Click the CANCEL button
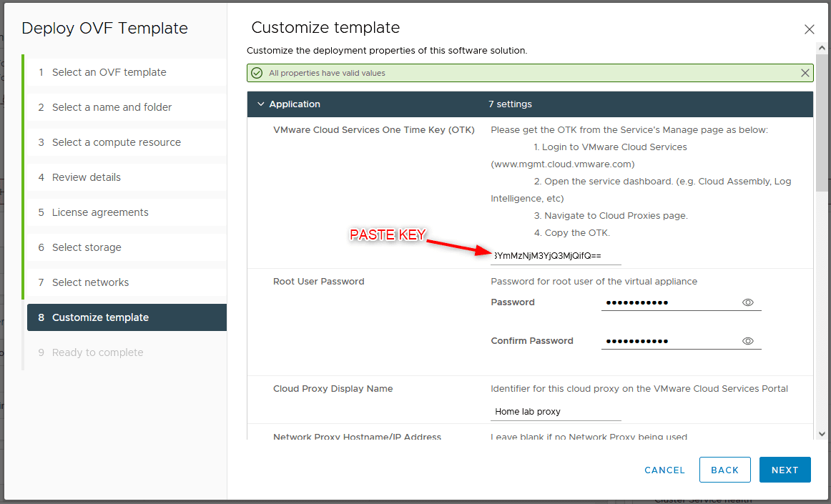 coord(664,470)
